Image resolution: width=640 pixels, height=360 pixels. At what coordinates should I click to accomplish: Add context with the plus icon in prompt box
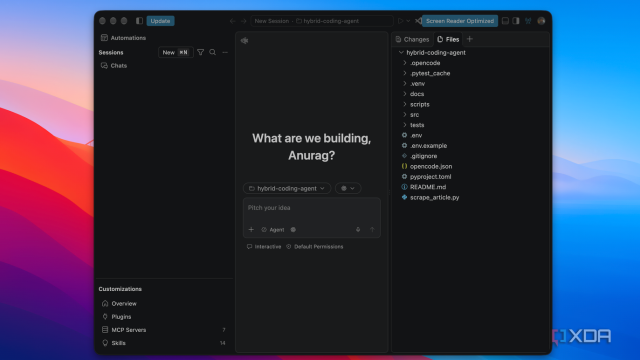(251, 230)
